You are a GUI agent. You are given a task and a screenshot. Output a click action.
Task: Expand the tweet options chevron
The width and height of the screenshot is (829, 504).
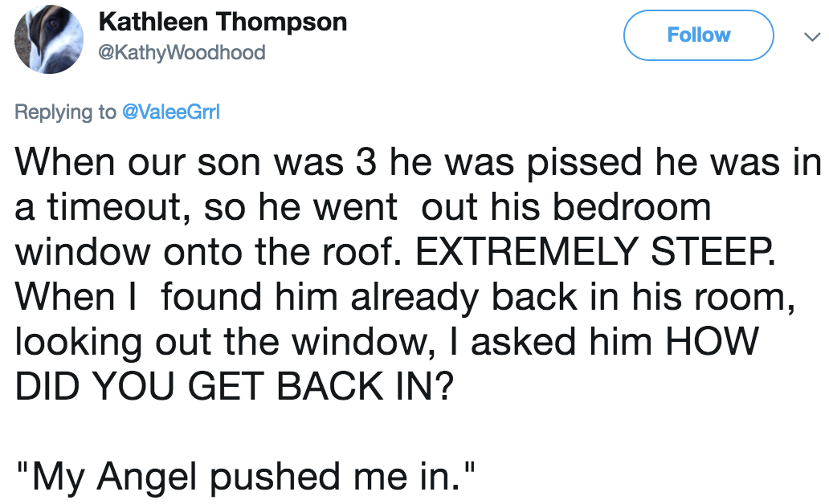[811, 37]
